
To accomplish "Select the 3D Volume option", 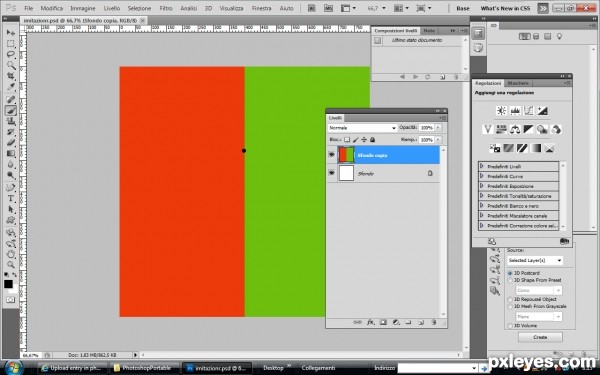I will pyautogui.click(x=510, y=326).
